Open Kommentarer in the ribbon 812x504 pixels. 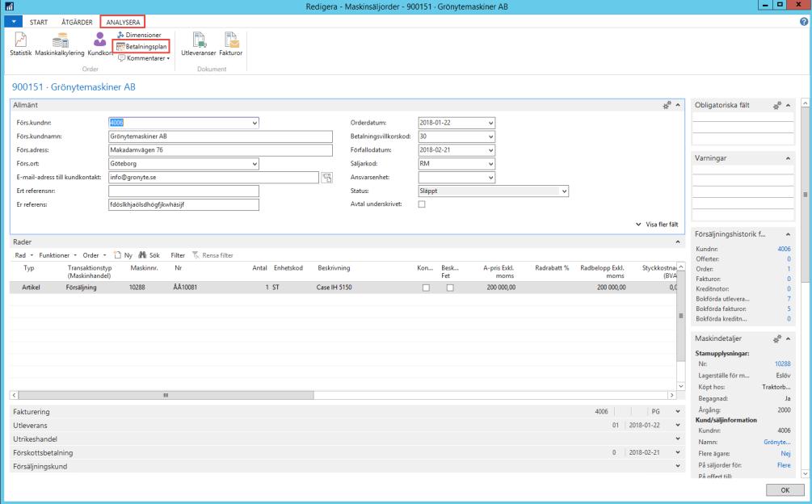(144, 58)
